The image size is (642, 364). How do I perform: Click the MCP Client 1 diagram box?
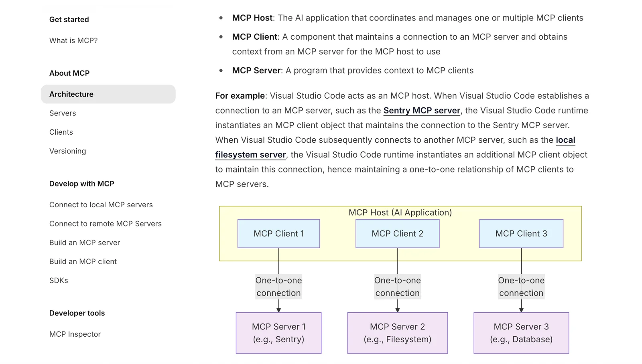278,234
